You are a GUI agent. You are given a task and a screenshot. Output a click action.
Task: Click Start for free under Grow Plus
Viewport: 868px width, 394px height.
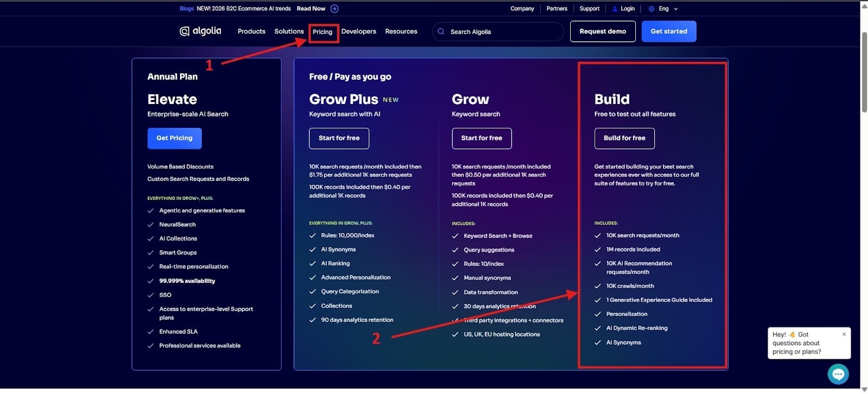coord(339,138)
